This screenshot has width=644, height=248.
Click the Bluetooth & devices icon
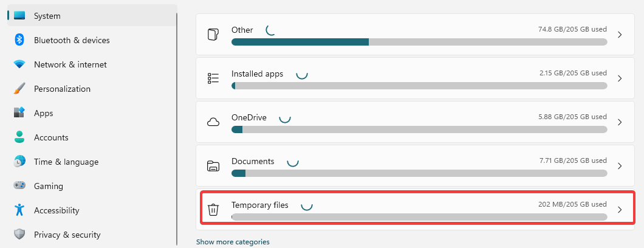click(x=19, y=40)
